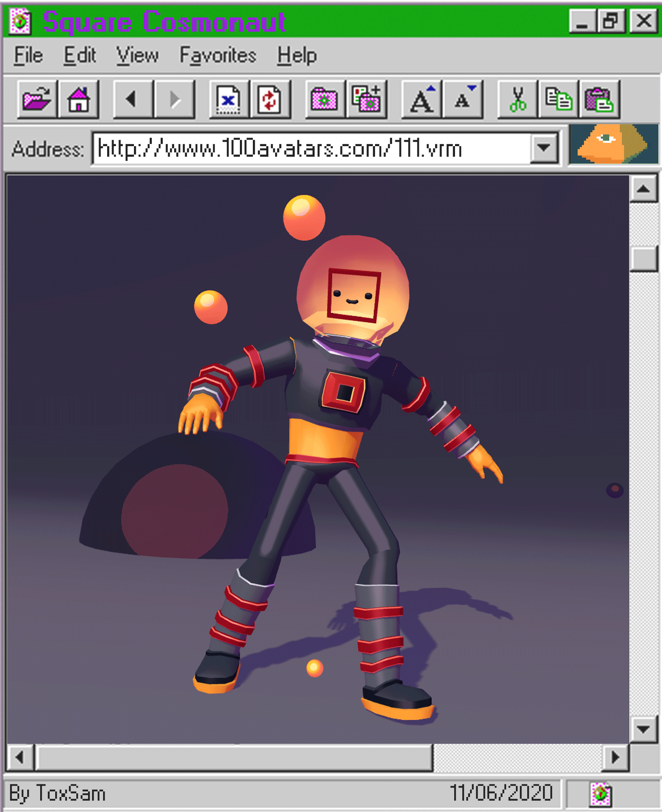Image resolution: width=662 pixels, height=812 pixels.
Task: Copy the current selection
Action: 559,99
